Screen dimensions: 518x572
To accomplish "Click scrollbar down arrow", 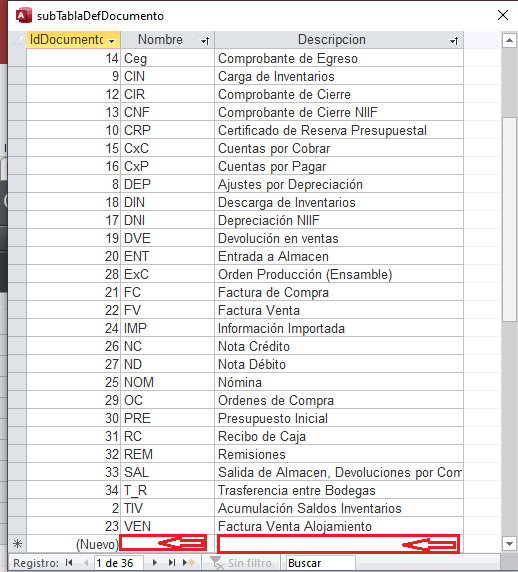I will [x=509, y=544].
